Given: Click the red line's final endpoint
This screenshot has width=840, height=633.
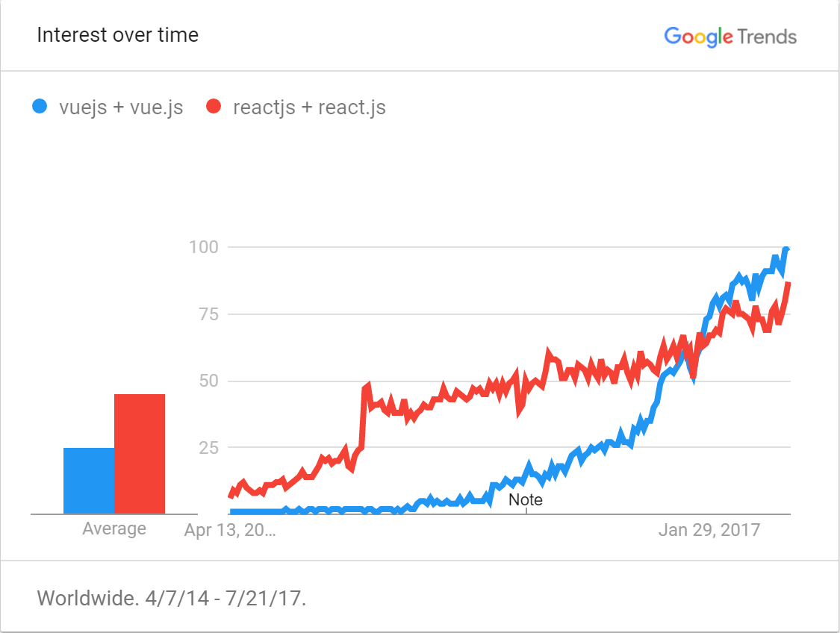Looking at the screenshot, I should point(788,284).
